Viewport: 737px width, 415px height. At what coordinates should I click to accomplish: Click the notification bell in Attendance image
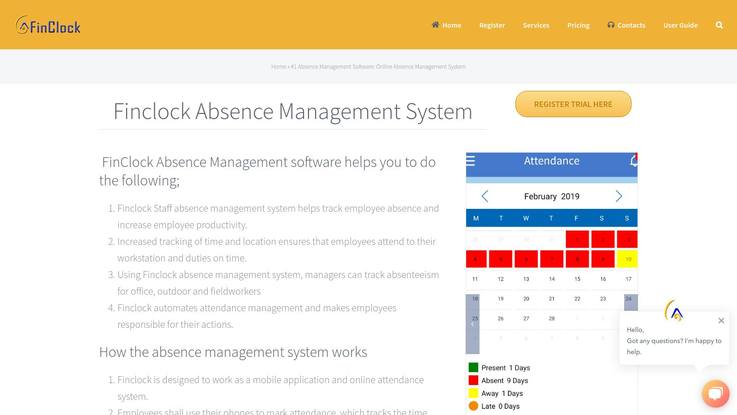tap(634, 161)
